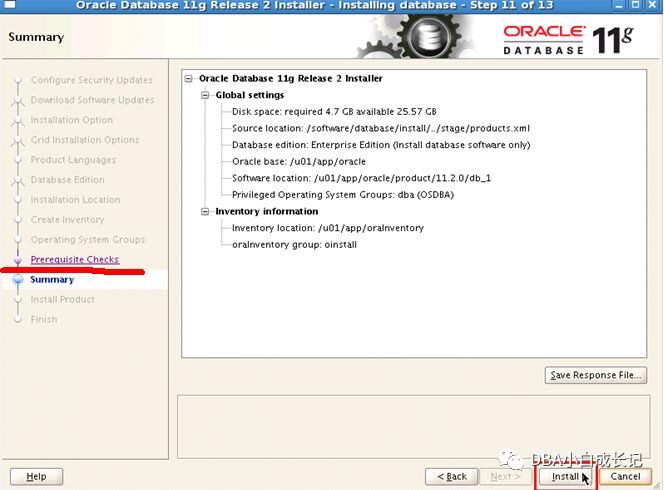Select Install Product step in sidebar
The image size is (664, 490).
coord(63,299)
